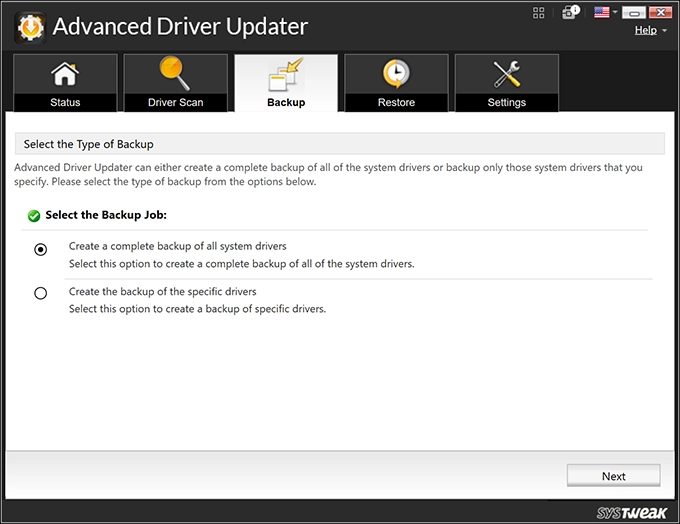680x524 pixels.
Task: Click 'Create the backup of the specific drivers' text
Action: pos(162,291)
